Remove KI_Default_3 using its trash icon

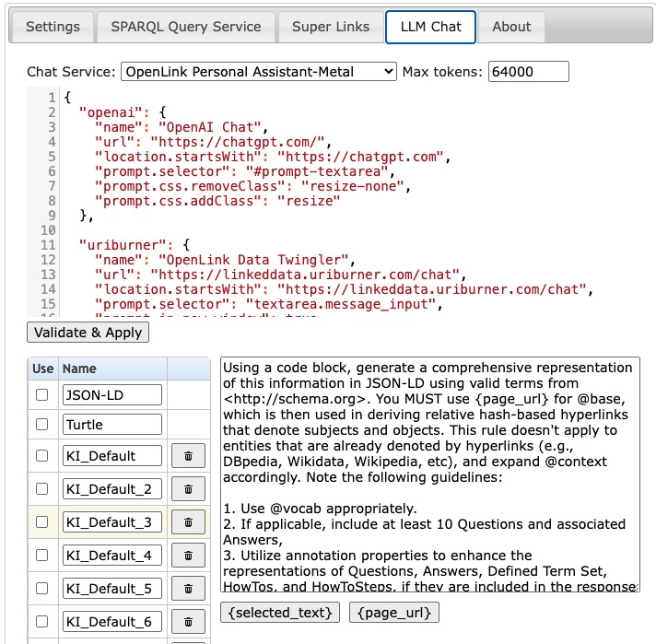pos(188,522)
